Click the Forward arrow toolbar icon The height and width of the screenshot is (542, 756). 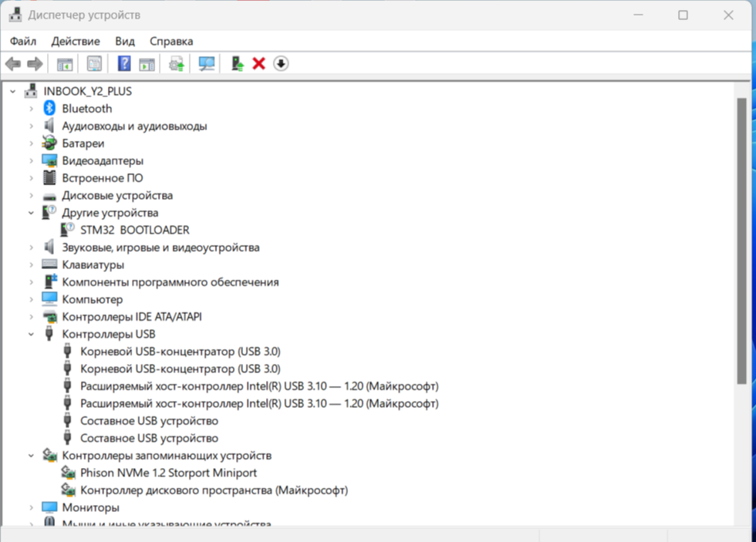coord(35,63)
